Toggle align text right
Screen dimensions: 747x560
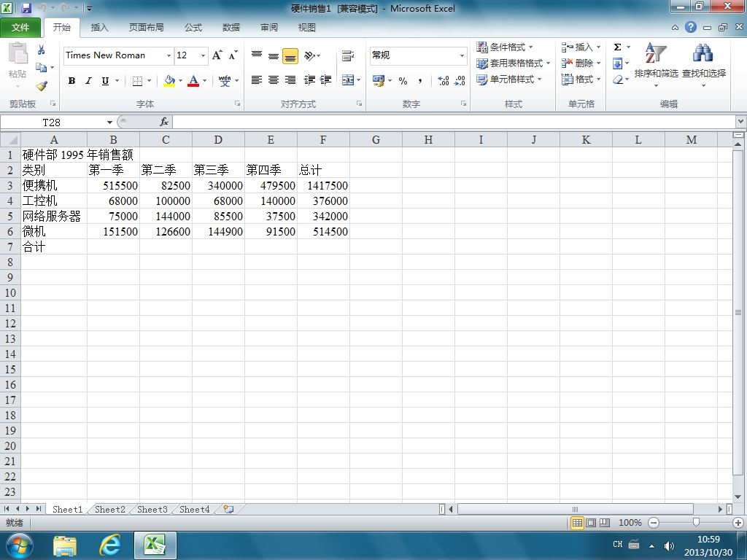click(290, 80)
